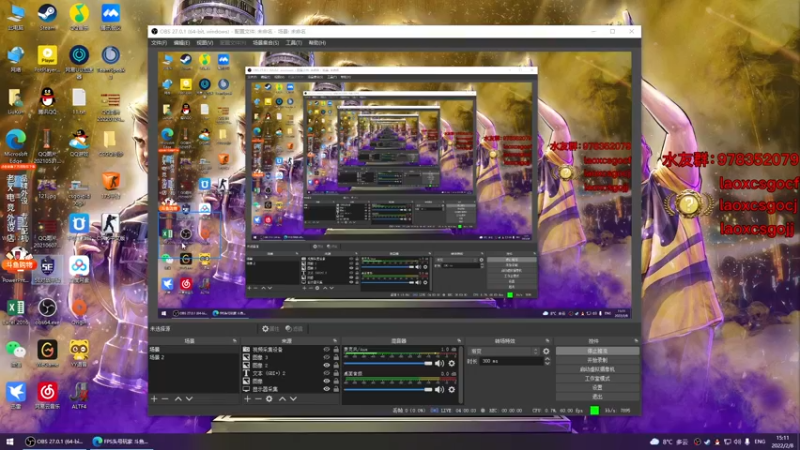The height and width of the screenshot is (450, 800).
Task: Add a new source with plus icon
Action: click(x=247, y=399)
